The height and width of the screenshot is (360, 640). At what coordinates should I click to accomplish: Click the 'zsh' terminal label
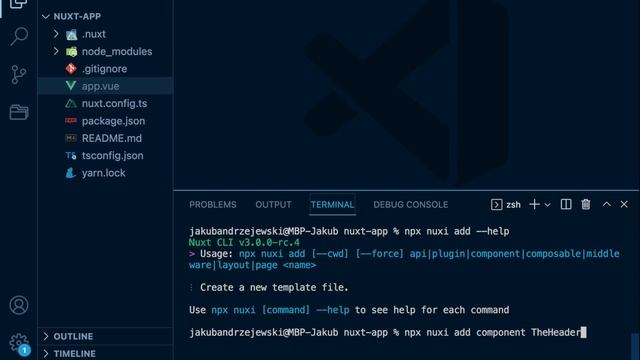(x=513, y=204)
